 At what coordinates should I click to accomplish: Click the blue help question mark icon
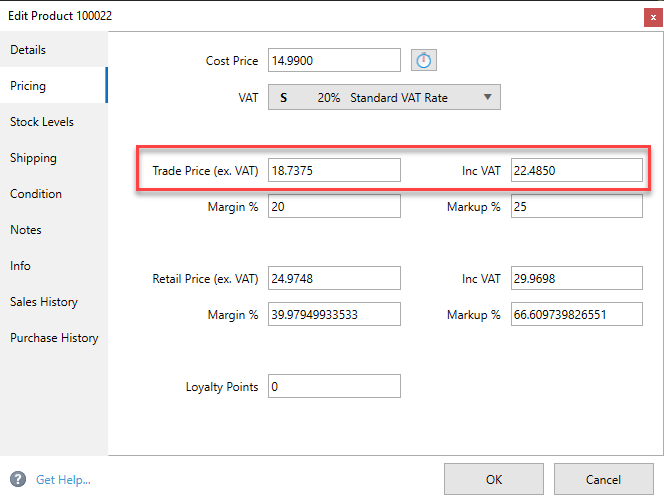[18, 479]
